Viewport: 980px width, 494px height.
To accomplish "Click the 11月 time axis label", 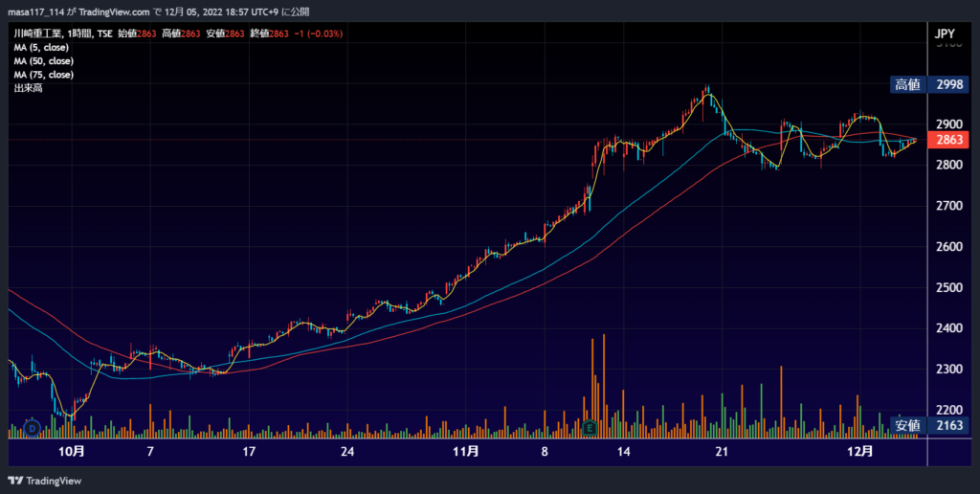I will point(466,452).
